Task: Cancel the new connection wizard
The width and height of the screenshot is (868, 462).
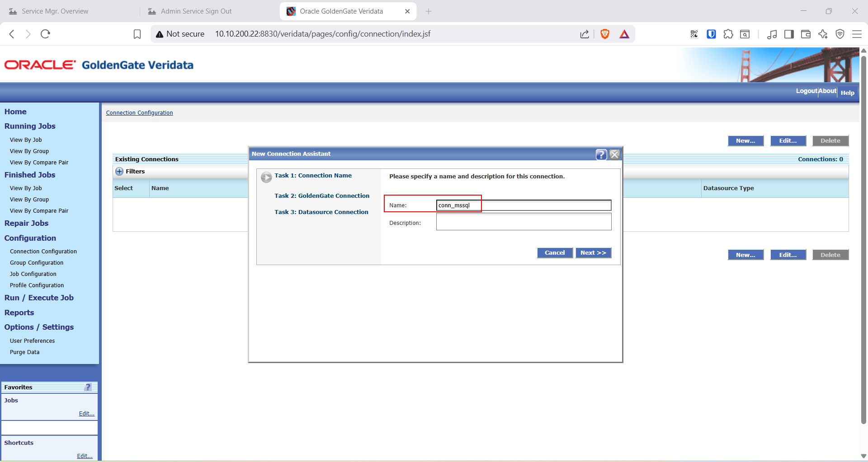Action: pyautogui.click(x=555, y=253)
